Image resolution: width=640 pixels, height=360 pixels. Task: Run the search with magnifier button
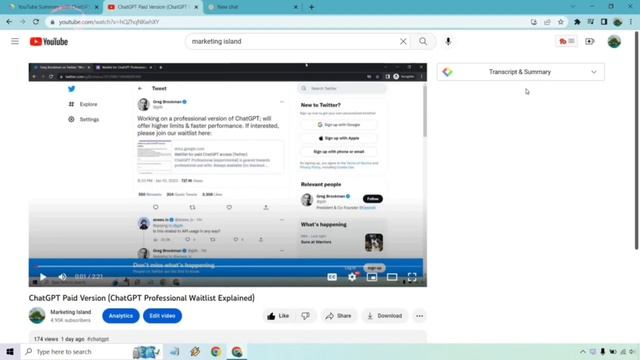click(x=423, y=41)
